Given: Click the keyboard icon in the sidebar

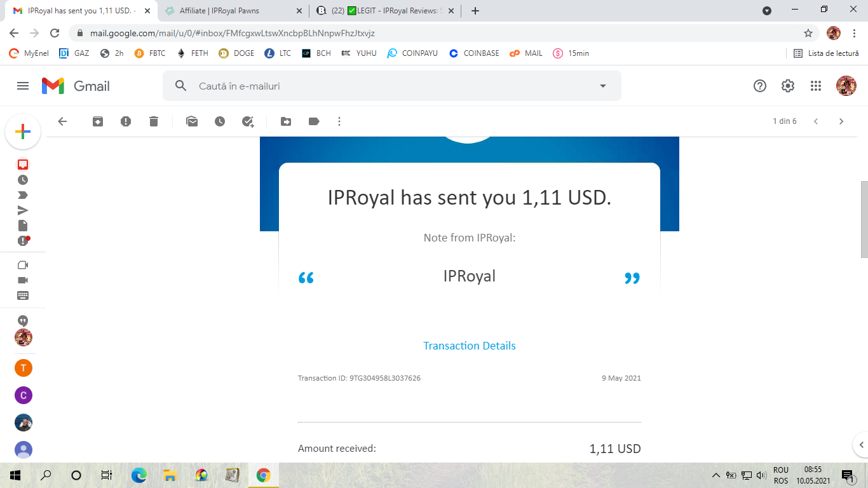Looking at the screenshot, I should tap(23, 295).
